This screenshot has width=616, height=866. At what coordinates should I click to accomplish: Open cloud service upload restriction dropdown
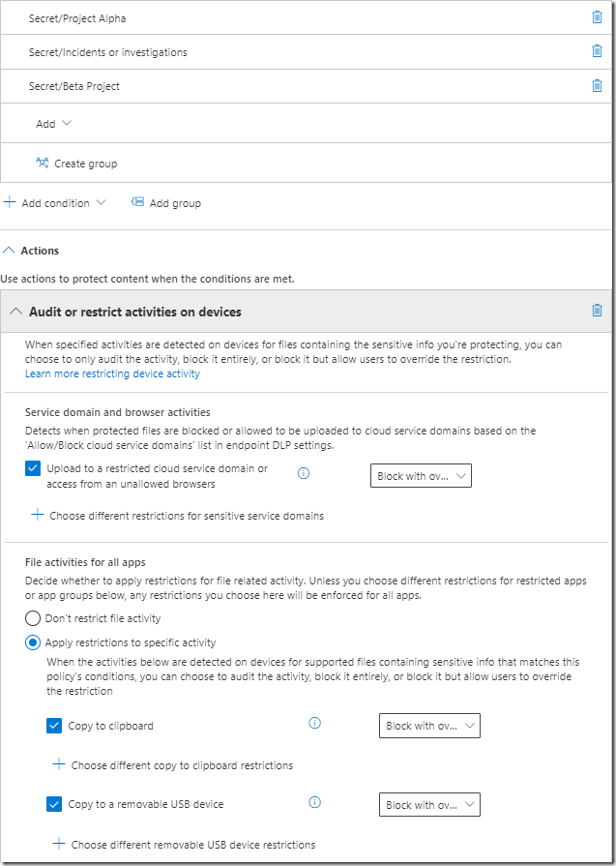tap(421, 475)
